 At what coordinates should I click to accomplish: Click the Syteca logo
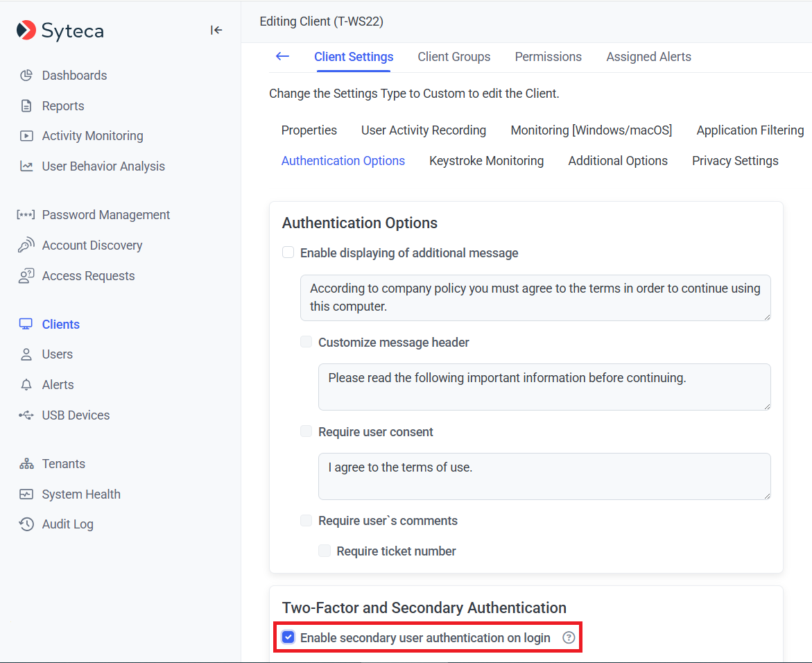pos(60,31)
